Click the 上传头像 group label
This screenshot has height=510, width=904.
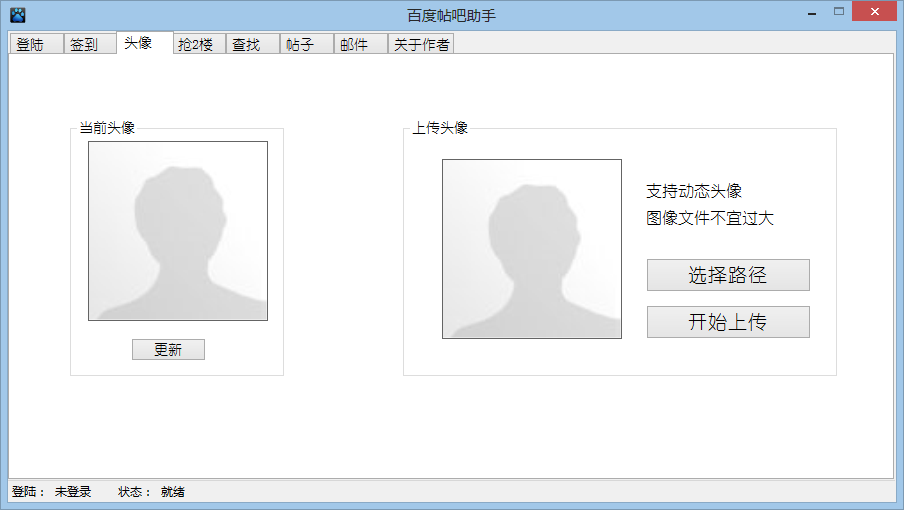click(x=440, y=128)
